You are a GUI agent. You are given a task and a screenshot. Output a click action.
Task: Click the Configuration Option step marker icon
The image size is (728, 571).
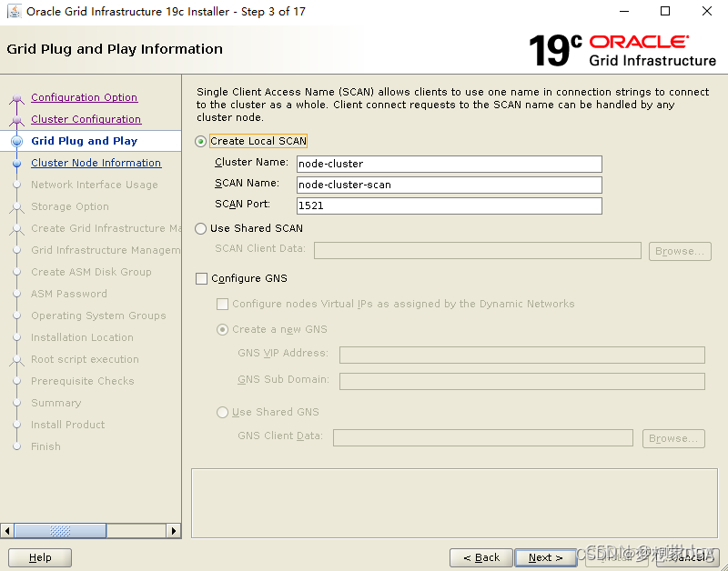pyautogui.click(x=16, y=98)
